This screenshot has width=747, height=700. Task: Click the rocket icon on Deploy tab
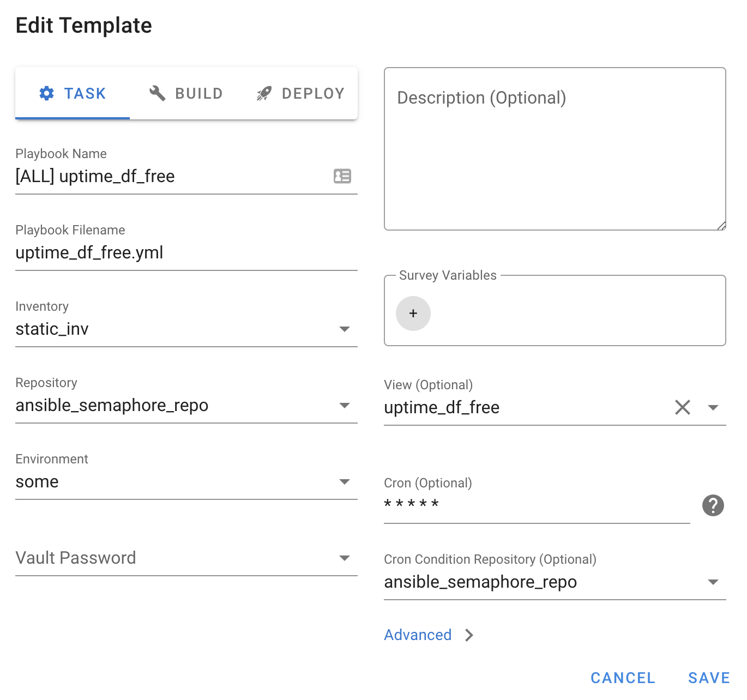264,93
